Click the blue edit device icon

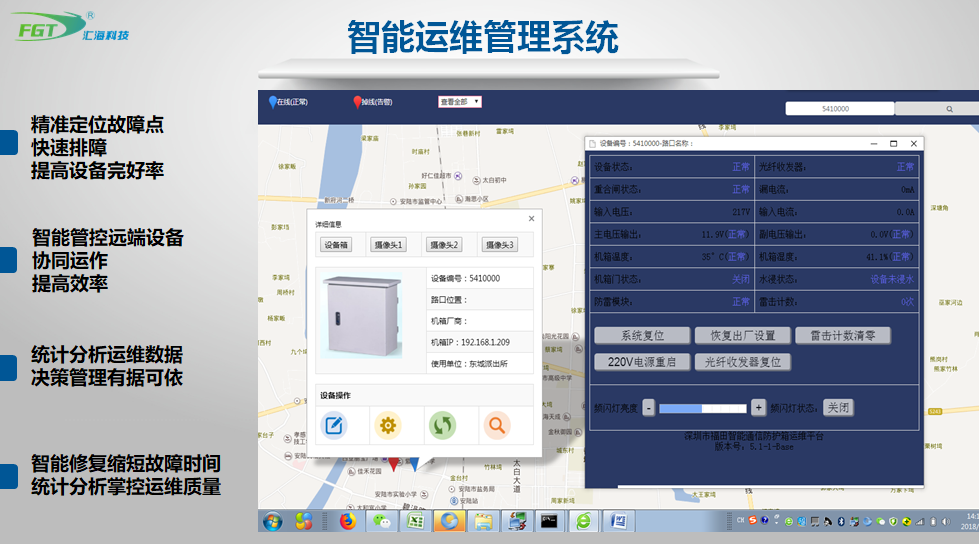333,426
